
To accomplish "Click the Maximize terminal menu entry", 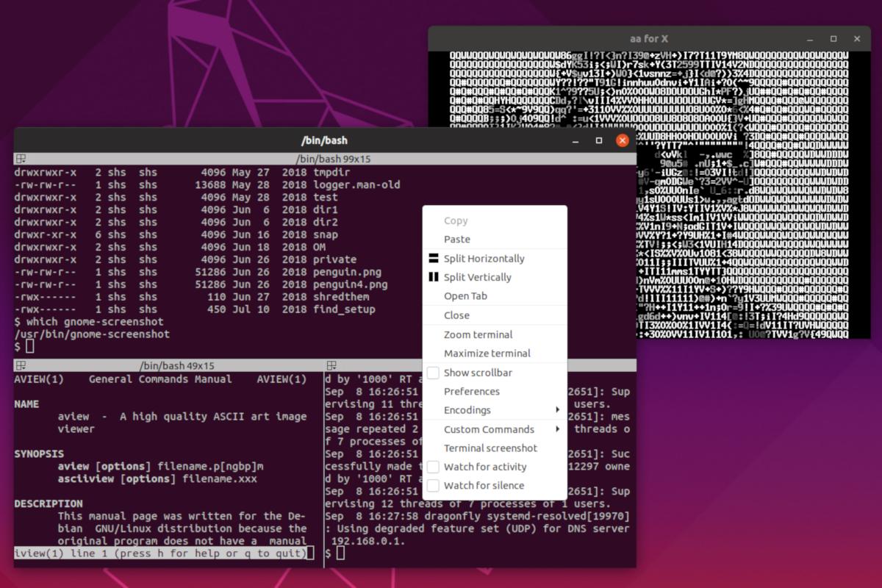I will click(x=487, y=354).
